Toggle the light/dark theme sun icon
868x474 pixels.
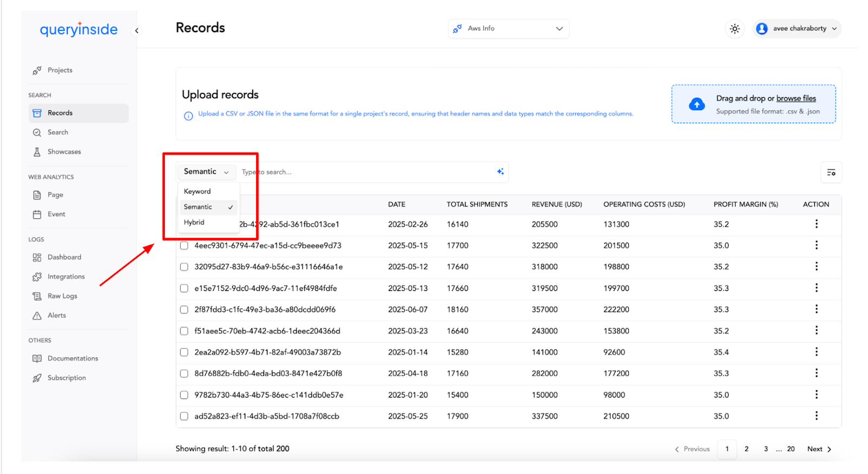[735, 29]
